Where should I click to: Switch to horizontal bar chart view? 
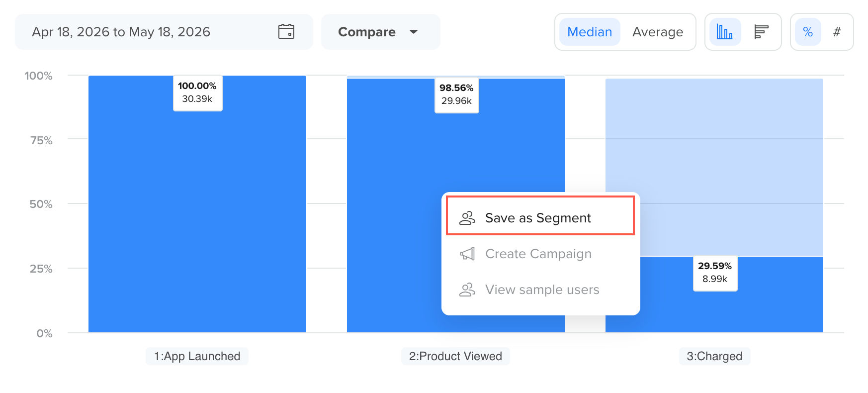click(x=761, y=32)
